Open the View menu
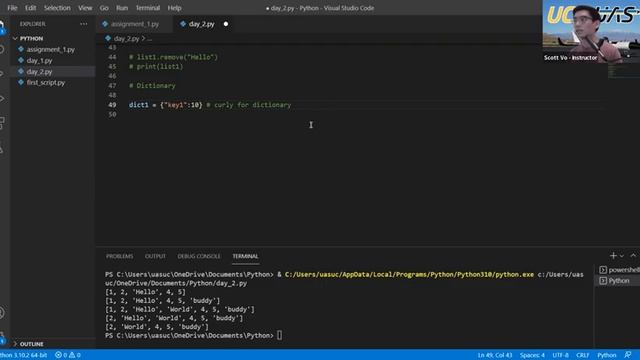Viewport: 640px width, 360px height. point(85,8)
